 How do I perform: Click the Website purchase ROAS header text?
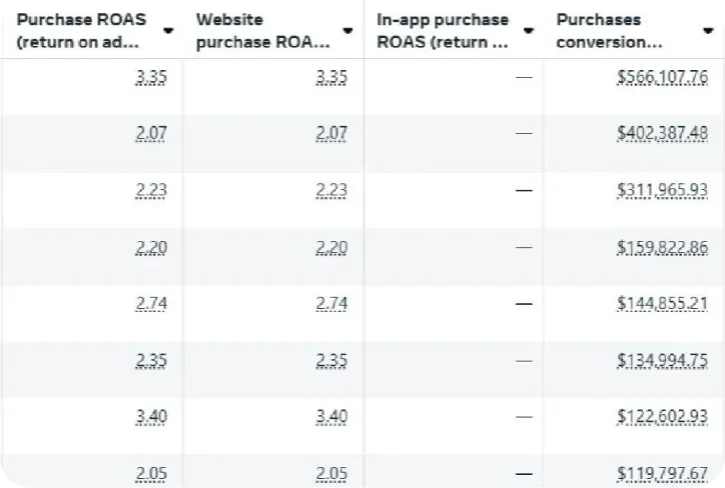pos(263,30)
